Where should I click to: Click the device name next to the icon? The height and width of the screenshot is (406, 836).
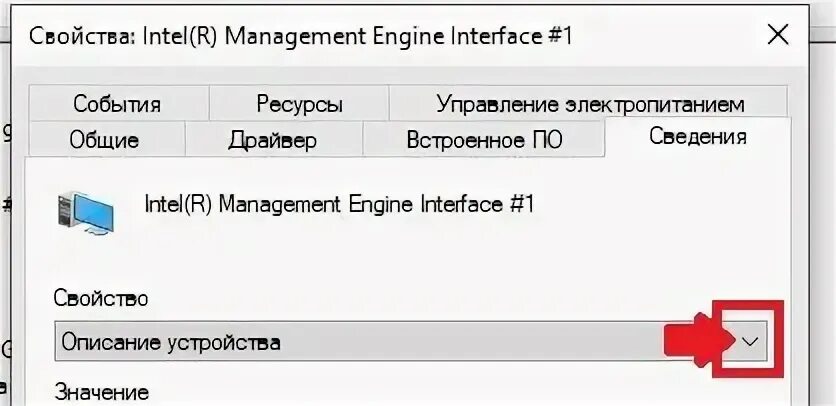coord(340,205)
